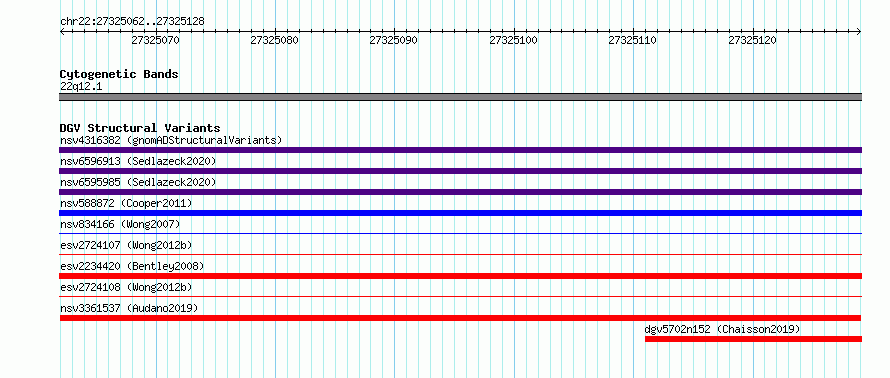Click the Cytogenetic Bands track title
890x378 pixels.
[119, 74]
